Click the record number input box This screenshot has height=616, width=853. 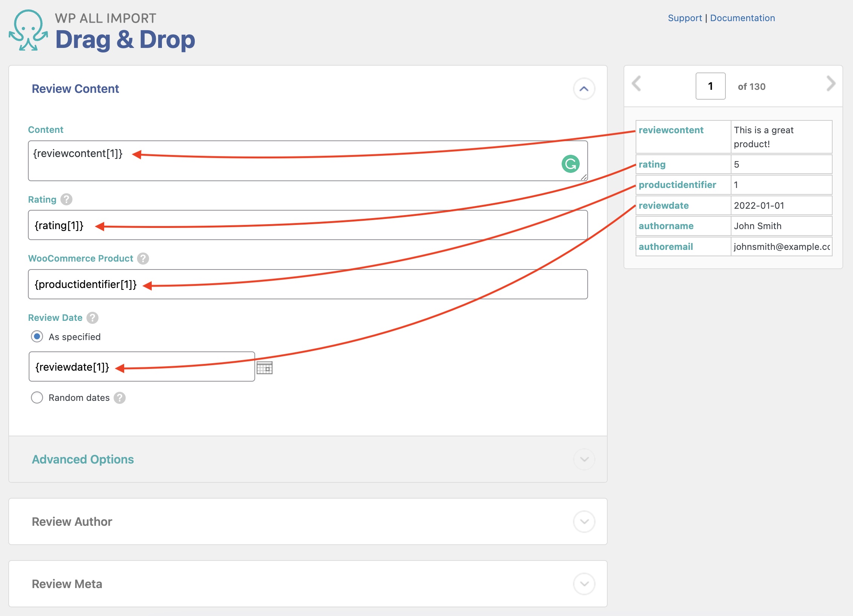pyautogui.click(x=710, y=86)
